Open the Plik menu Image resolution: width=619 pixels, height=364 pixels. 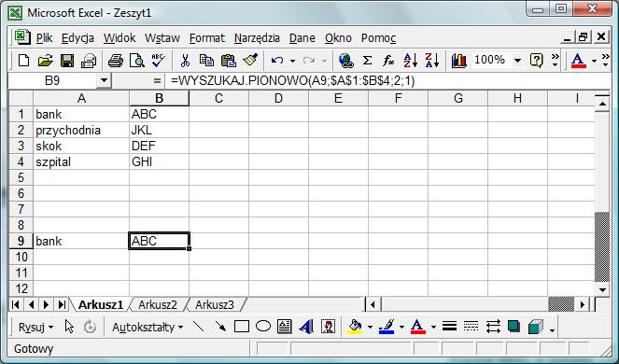pyautogui.click(x=44, y=38)
